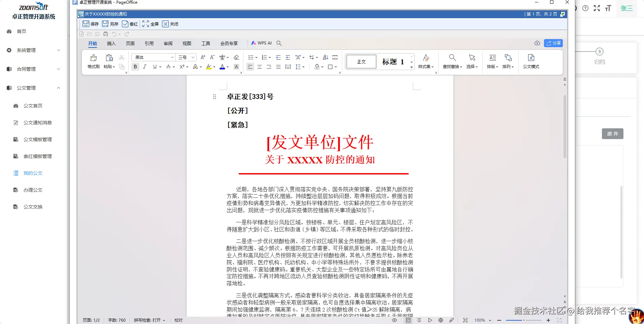The width and height of the screenshot is (644, 324).
Task: Increase font size with A+ icon
Action: click(203, 57)
